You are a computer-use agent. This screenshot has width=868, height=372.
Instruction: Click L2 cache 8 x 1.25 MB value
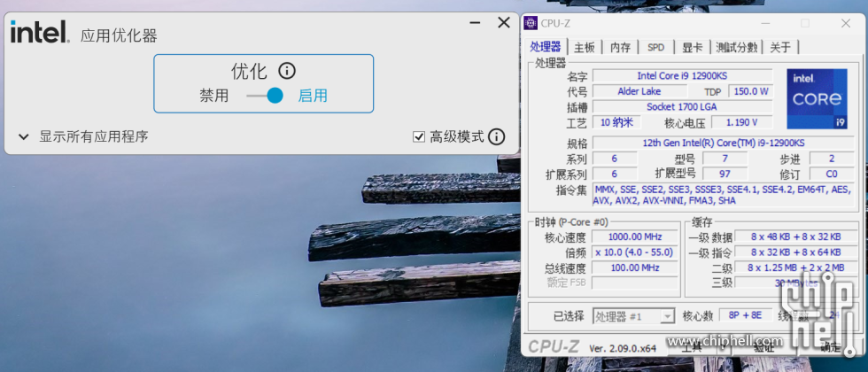[795, 267]
